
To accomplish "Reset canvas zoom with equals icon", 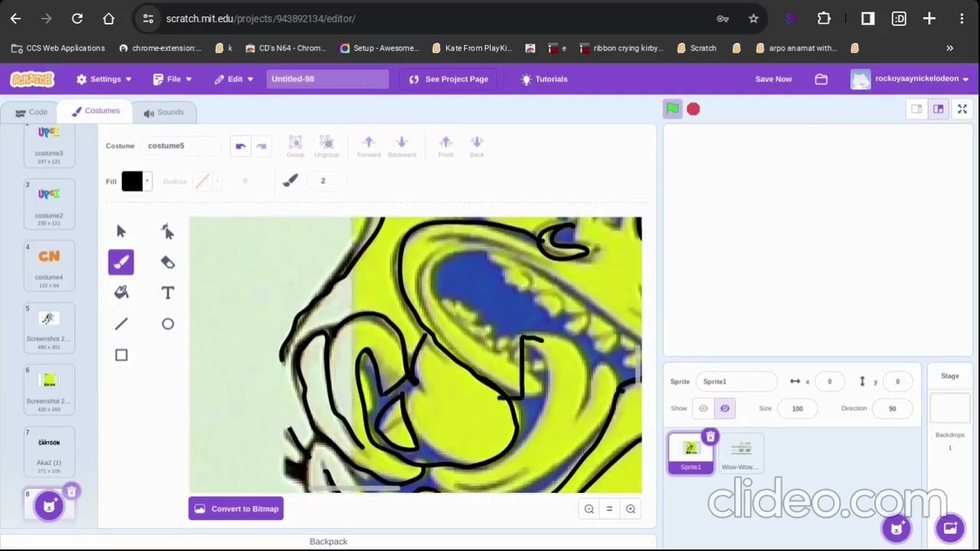I will tap(609, 509).
